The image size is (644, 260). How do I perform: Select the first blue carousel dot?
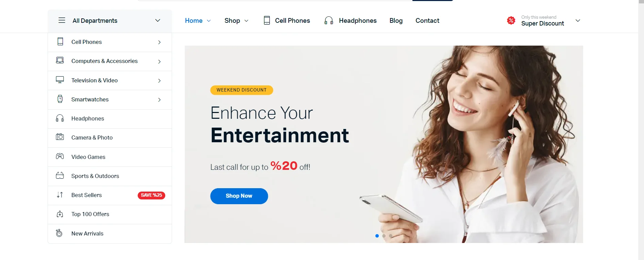377,236
